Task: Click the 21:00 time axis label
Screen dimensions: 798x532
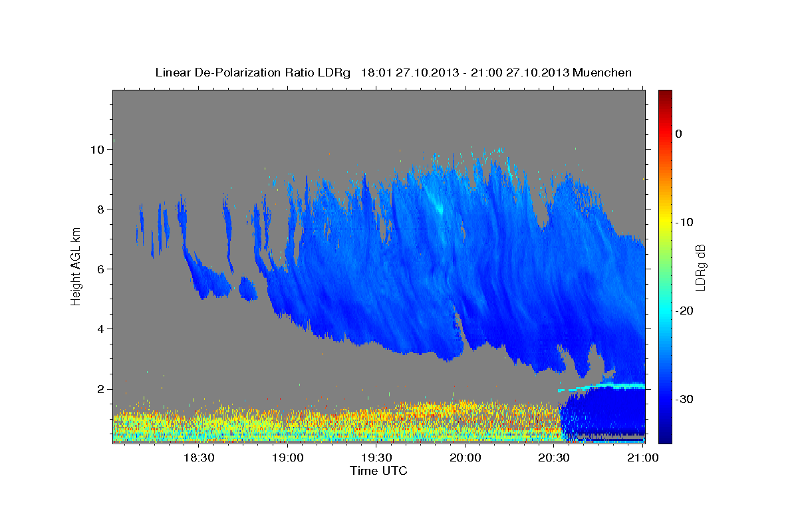Action: point(643,458)
